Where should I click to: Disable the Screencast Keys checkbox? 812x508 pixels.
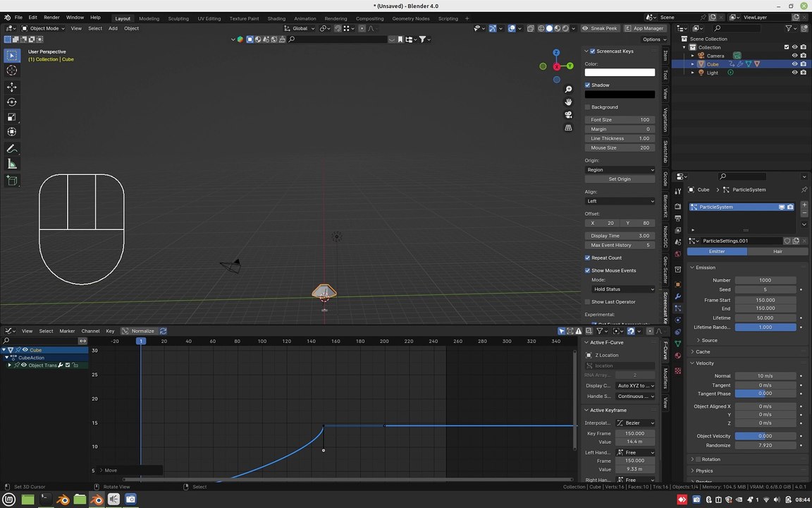(592, 52)
